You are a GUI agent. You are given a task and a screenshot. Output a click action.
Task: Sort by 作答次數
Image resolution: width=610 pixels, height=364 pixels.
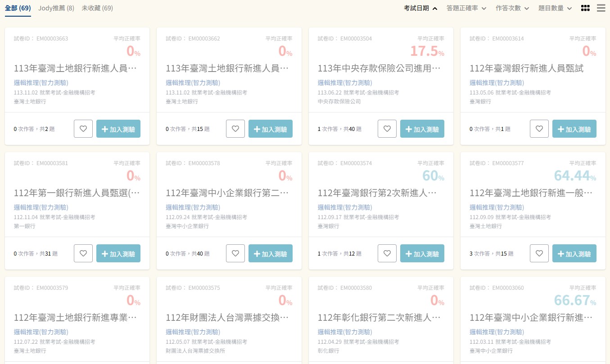pos(512,8)
